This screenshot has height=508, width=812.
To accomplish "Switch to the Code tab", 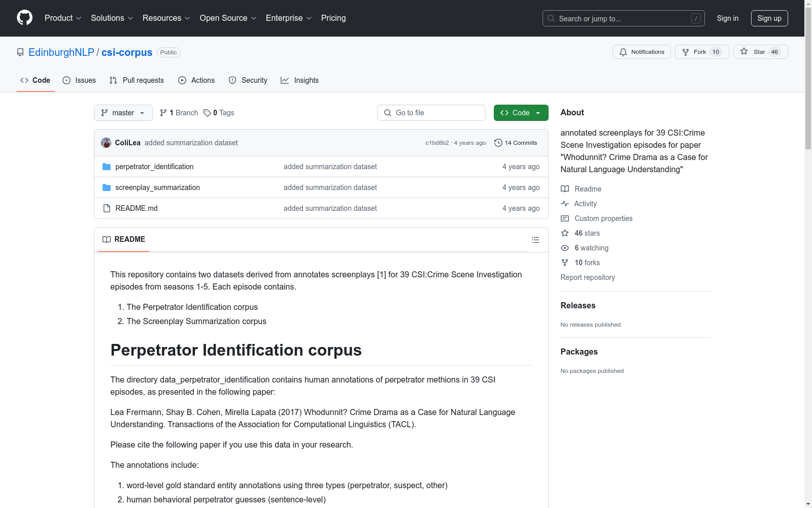I will (36, 80).
